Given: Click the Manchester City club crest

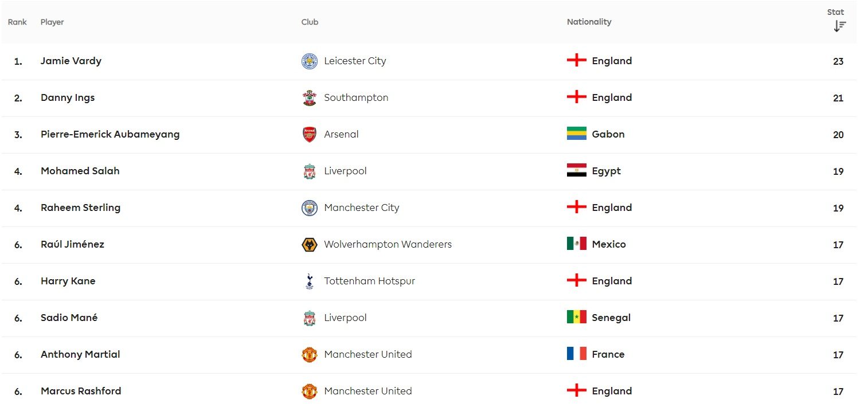Looking at the screenshot, I should (x=310, y=208).
